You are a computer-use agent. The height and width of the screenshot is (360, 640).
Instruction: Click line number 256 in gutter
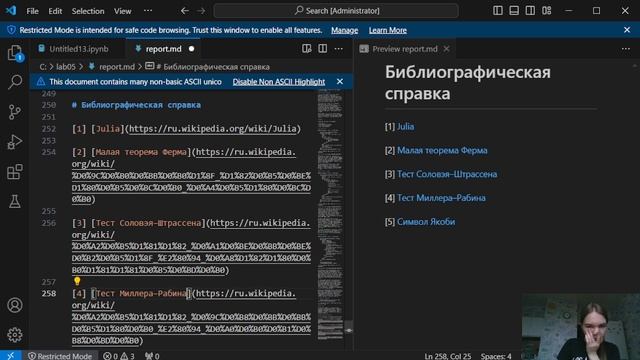click(x=49, y=223)
